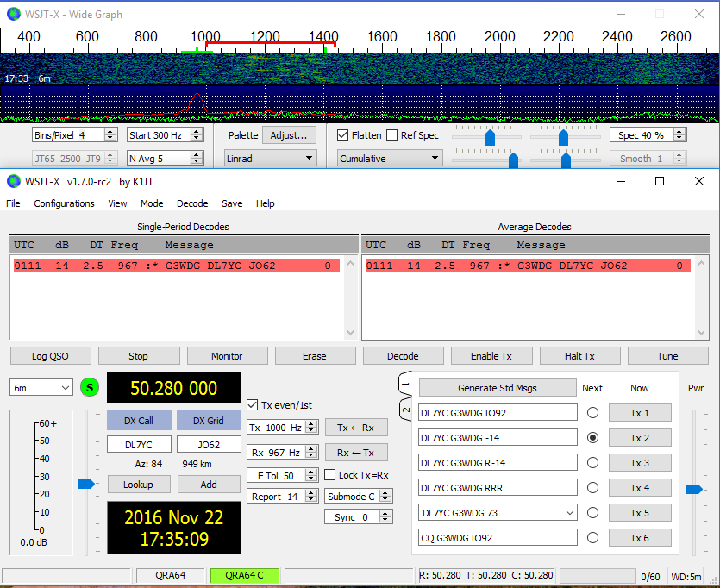Open the Help menu
This screenshot has width=720, height=588.
(266, 203)
